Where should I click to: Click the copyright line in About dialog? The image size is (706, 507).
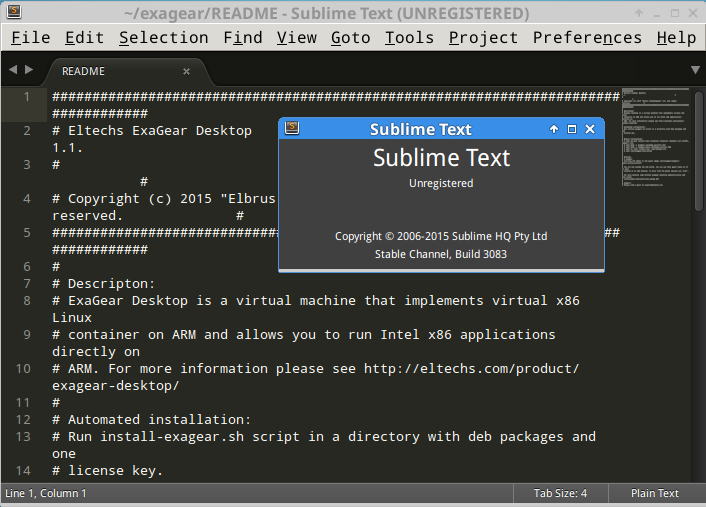coord(441,236)
